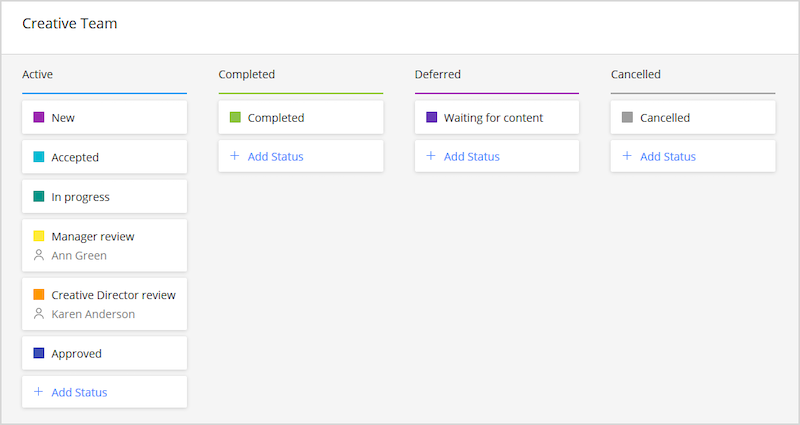Click the plus icon under Approved status

pos(38,392)
